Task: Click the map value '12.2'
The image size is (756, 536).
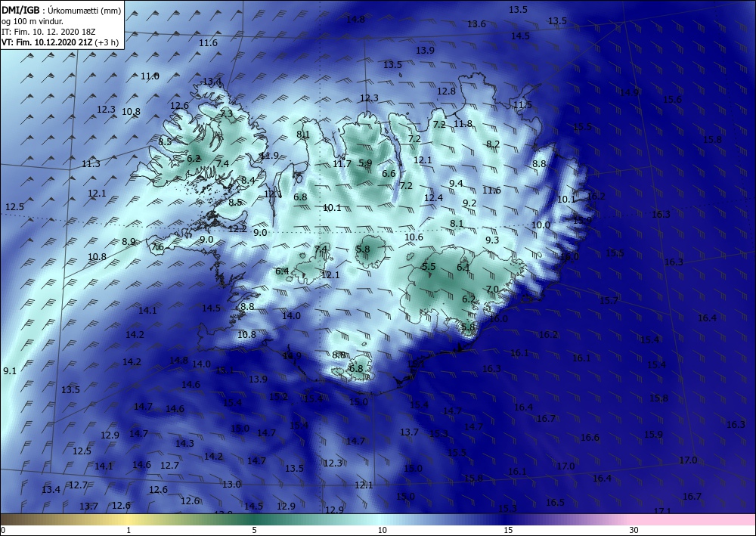Action: point(237,229)
